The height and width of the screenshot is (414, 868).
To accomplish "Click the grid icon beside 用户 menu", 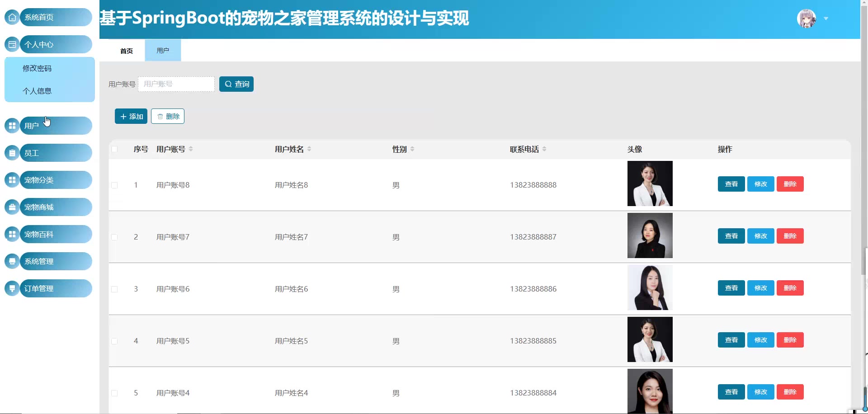I will click(12, 126).
